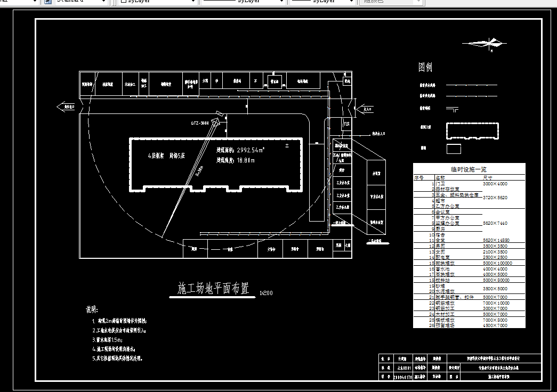557x392 pixels.
Task: Select the 尺寸 column header
Action: pos(488,177)
